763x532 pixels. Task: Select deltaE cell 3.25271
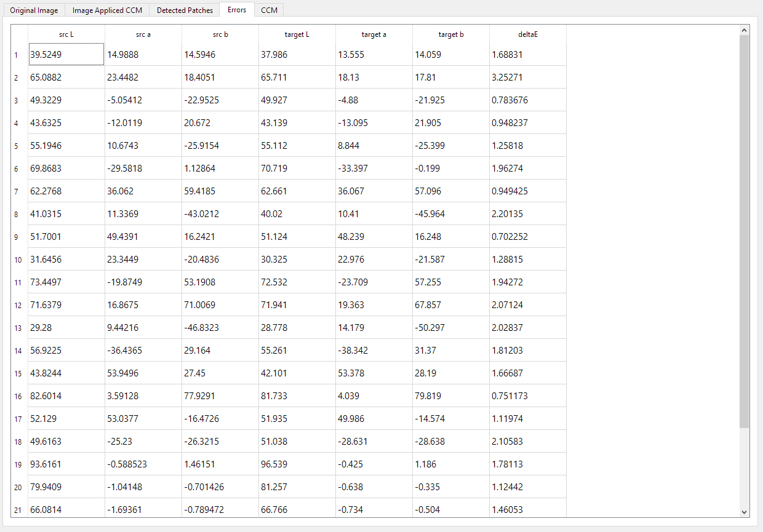[x=528, y=77]
